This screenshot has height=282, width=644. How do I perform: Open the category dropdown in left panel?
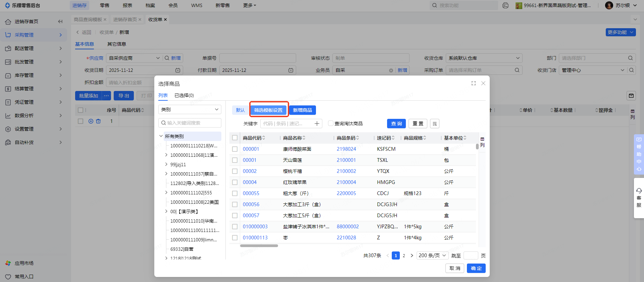190,109
